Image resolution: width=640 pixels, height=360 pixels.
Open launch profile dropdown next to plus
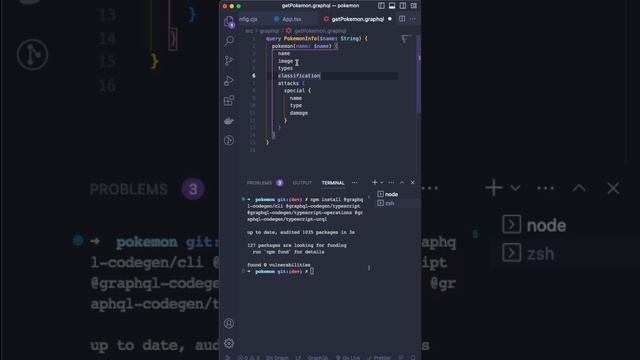click(x=382, y=182)
